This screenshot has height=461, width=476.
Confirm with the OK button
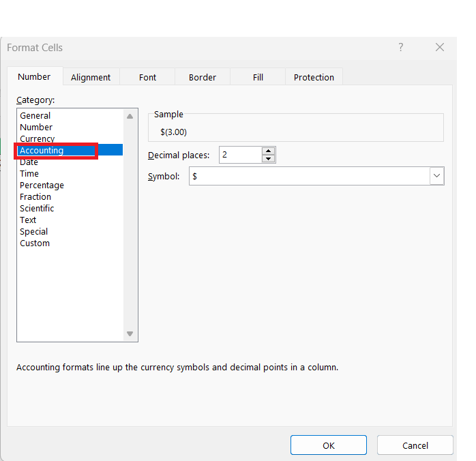[329, 445]
